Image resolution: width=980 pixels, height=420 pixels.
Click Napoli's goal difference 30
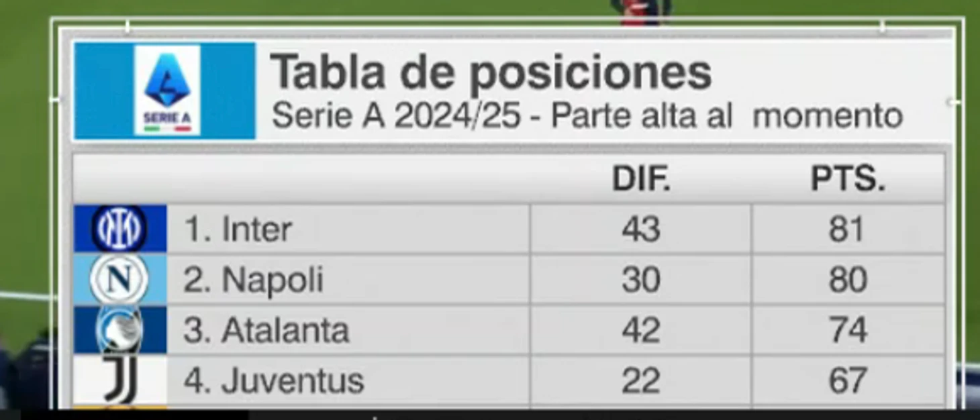tap(641, 280)
